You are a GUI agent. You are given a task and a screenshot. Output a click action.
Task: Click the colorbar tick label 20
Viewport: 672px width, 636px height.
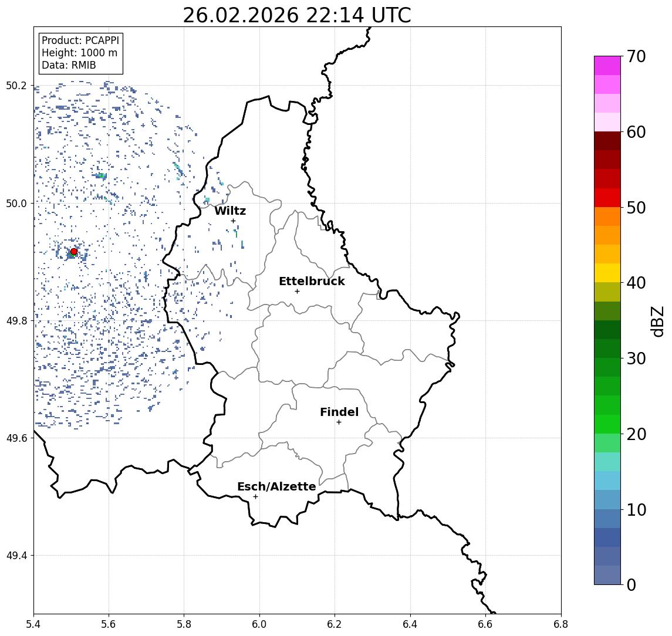pyautogui.click(x=636, y=434)
